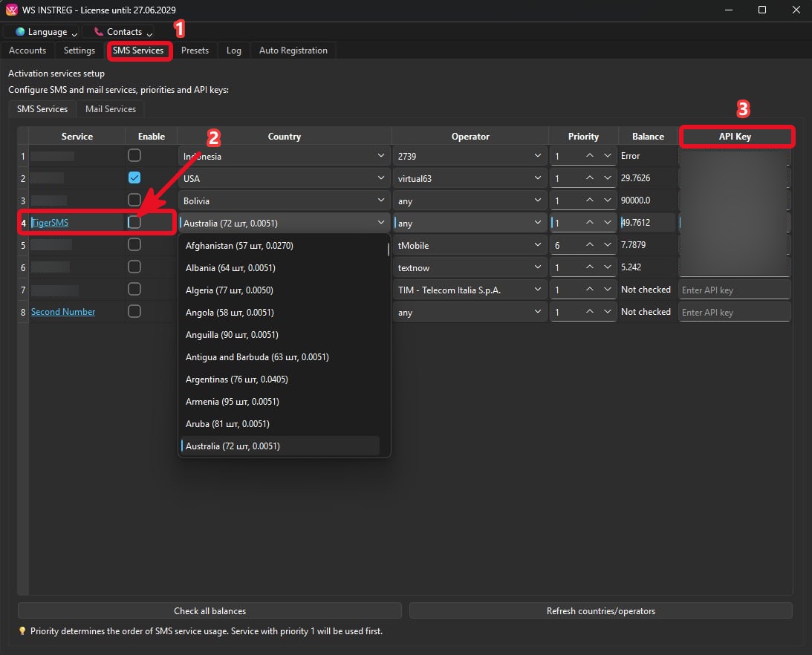
Task: Select Angola from the country list
Action: [x=280, y=312]
